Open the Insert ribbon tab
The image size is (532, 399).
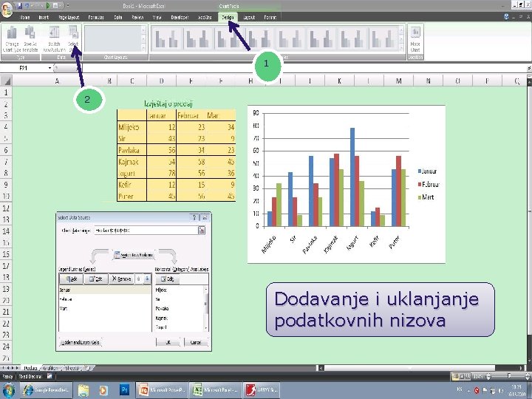tap(44, 17)
